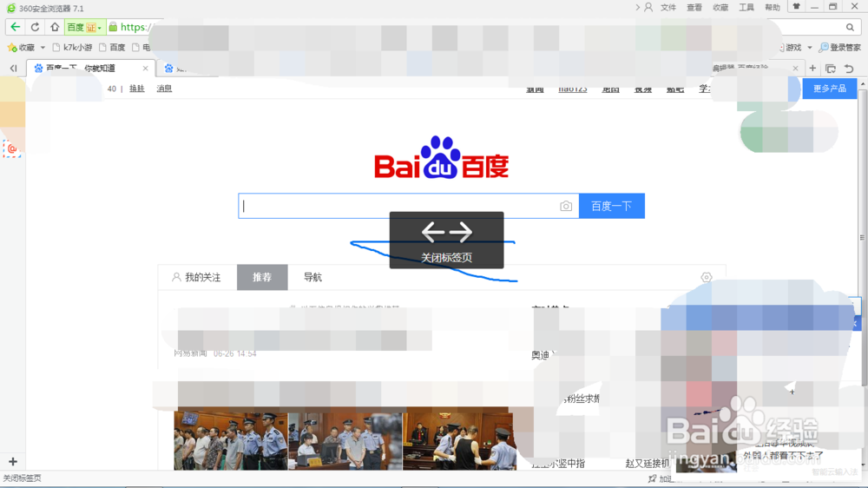Expand the 收藏 bookmarks dropdown arrow
868x488 pixels.
pyautogui.click(x=43, y=48)
